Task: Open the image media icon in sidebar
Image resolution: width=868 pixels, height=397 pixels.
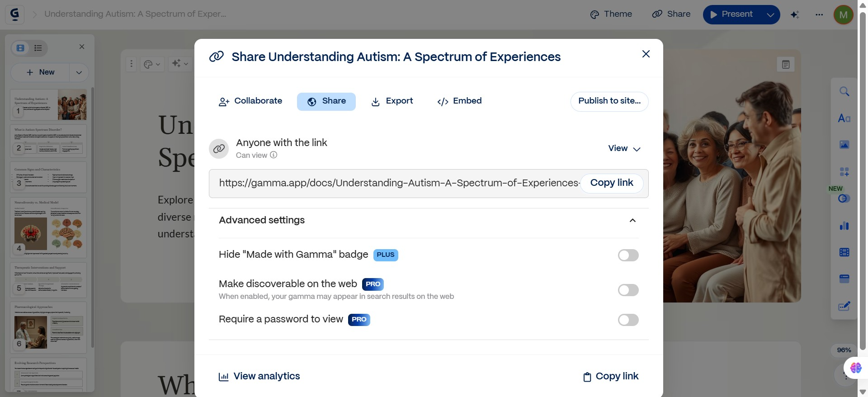Action: pyautogui.click(x=844, y=145)
